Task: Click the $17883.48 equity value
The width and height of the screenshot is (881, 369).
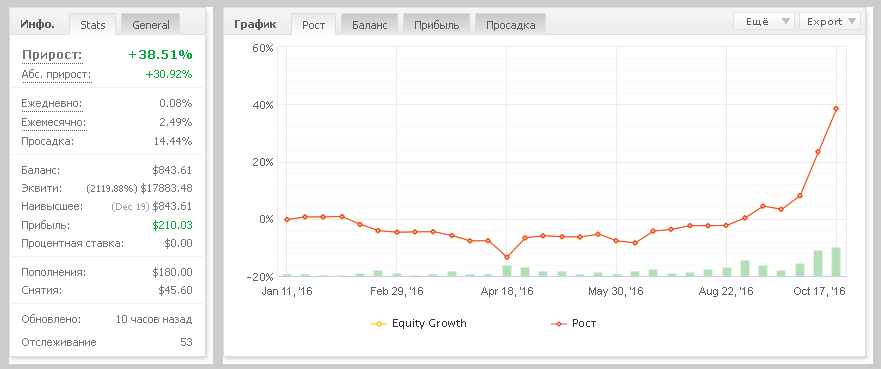Action: click(x=166, y=188)
